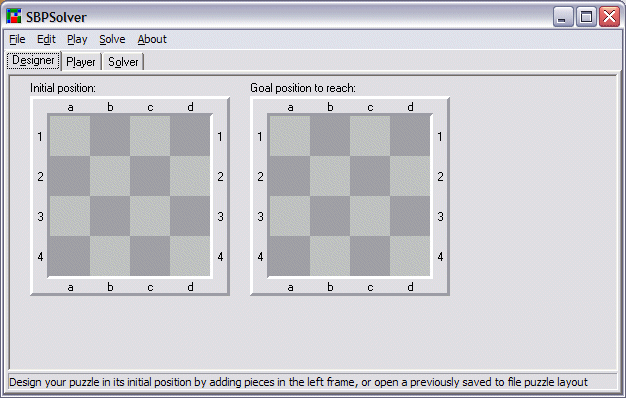
Task: Click cell a1 on the Initial position board
Action: 70,136
